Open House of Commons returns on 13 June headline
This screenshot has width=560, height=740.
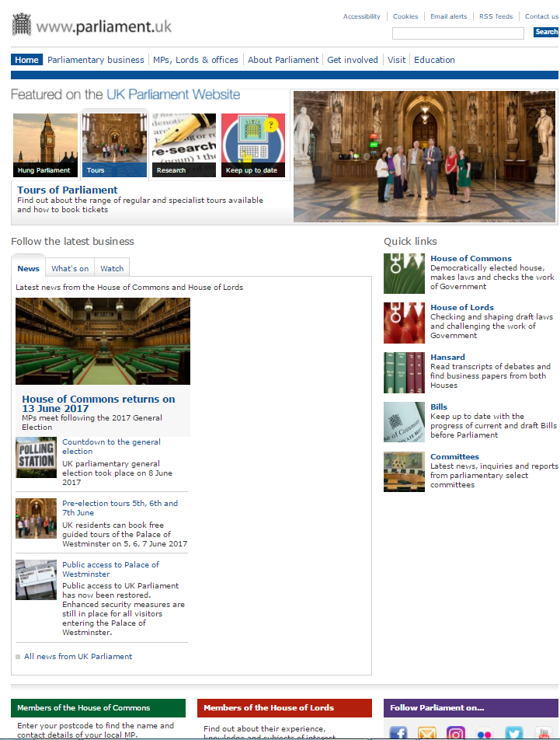pyautogui.click(x=99, y=403)
